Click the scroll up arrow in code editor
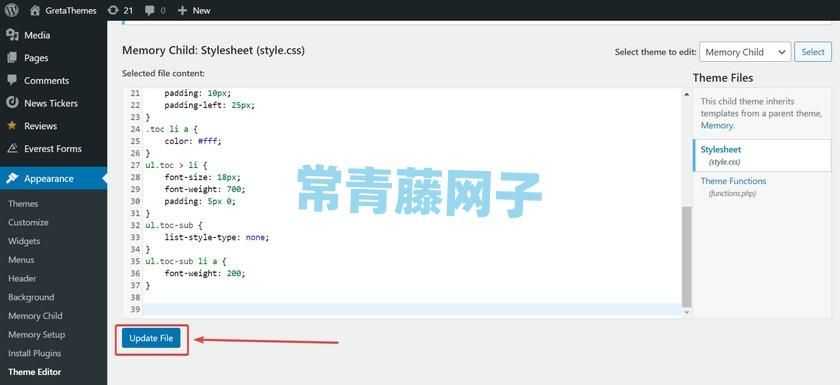Image resolution: width=840 pixels, height=385 pixels. click(687, 94)
